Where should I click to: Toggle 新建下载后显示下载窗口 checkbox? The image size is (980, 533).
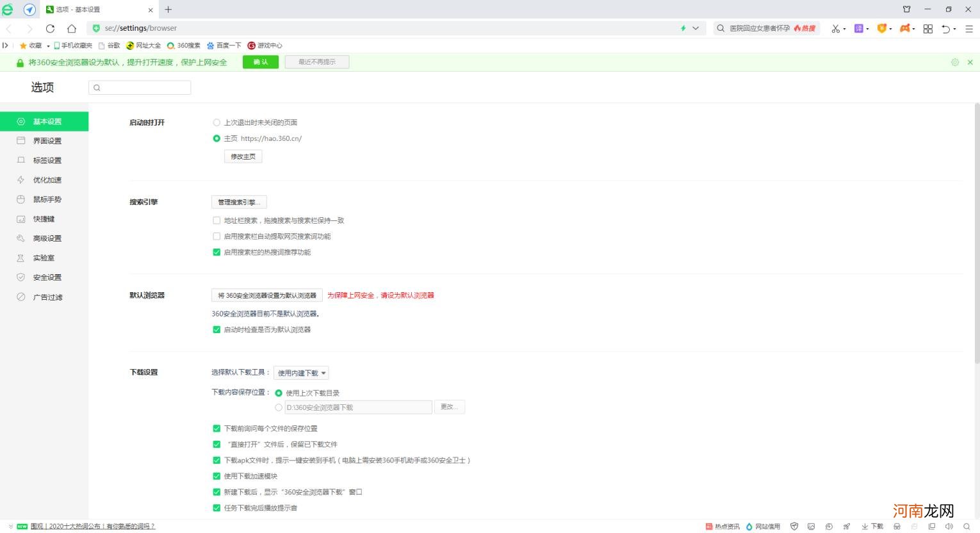(216, 492)
